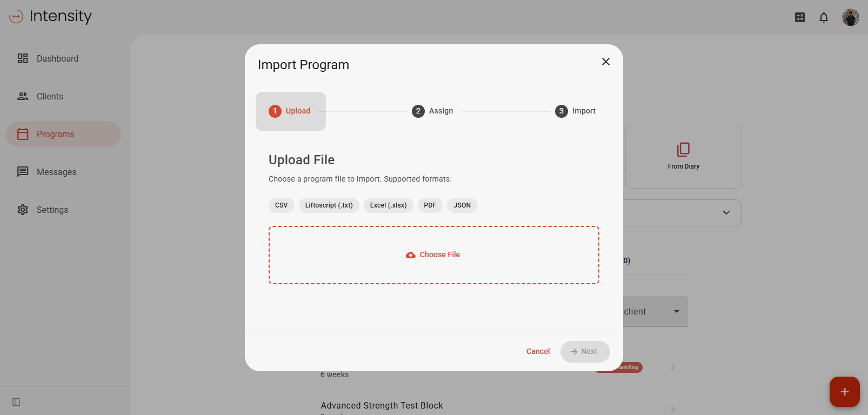The image size is (868, 415).
Task: Click the From Diary copy icon
Action: pos(683,150)
